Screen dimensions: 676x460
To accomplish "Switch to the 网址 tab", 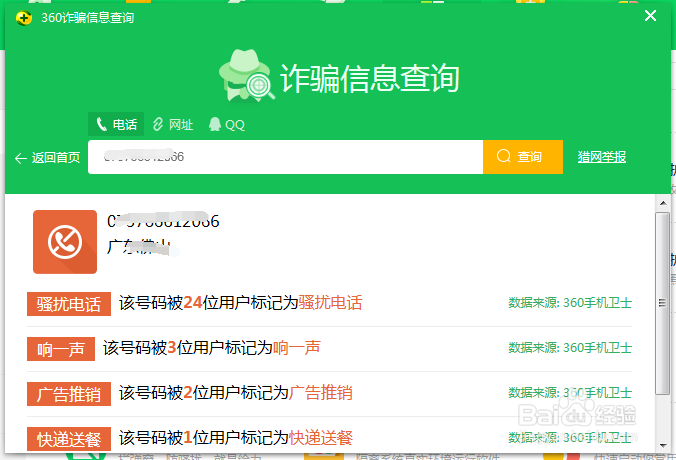I will (x=173, y=125).
